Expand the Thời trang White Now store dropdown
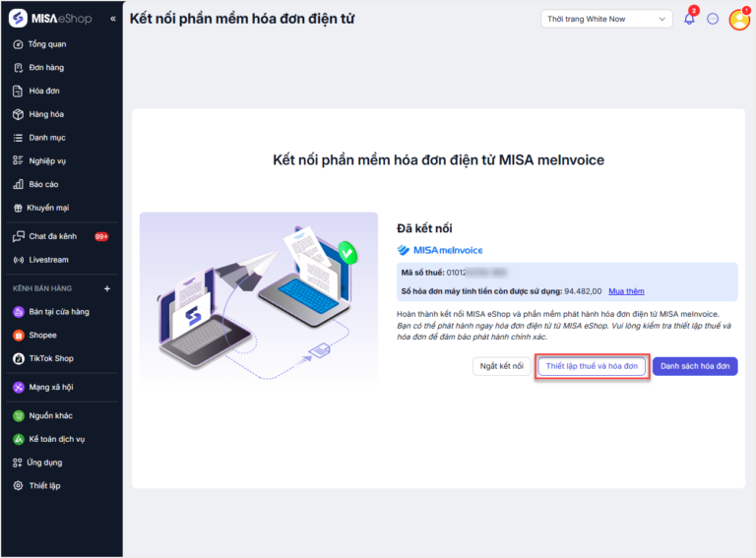Screen dimensions: 756x558 tap(606, 19)
